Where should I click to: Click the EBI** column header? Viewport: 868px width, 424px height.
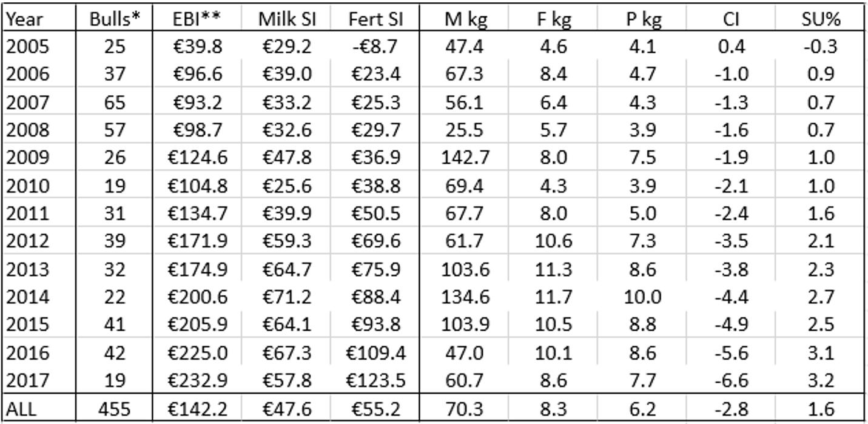[198, 19]
